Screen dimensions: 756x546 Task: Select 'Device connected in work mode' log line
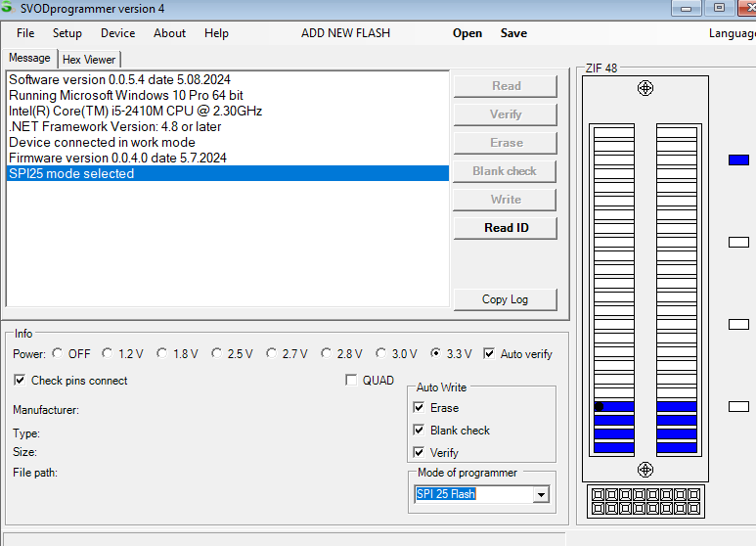point(228,142)
